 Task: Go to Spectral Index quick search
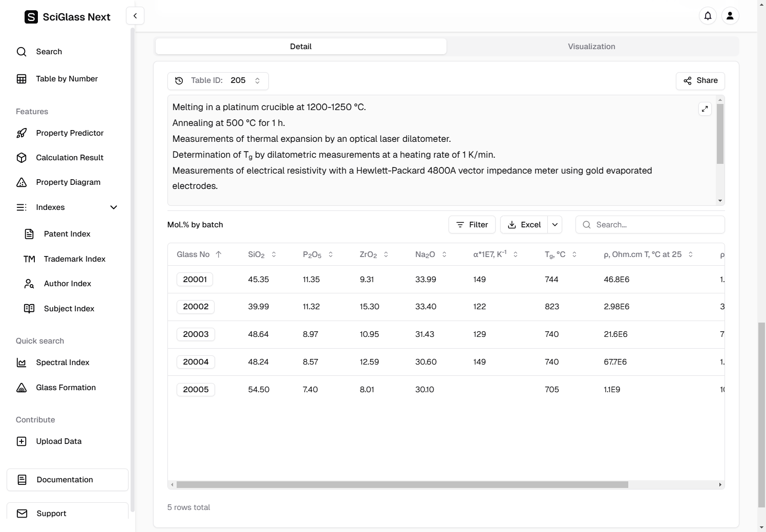click(62, 363)
